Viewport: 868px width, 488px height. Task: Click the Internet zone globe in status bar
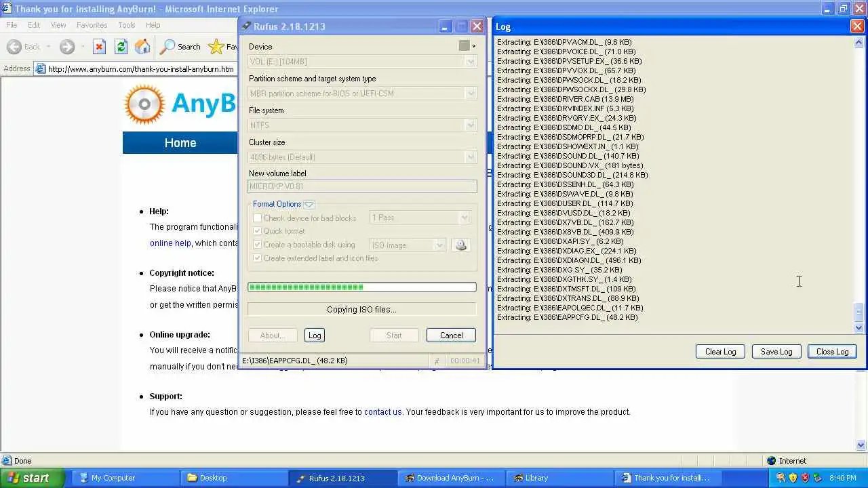coord(772,461)
